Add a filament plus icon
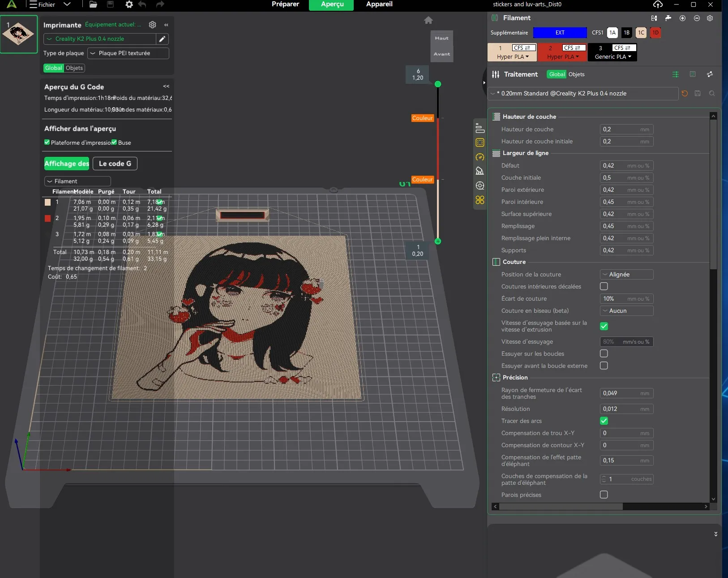The height and width of the screenshot is (578, 728). coord(682,18)
